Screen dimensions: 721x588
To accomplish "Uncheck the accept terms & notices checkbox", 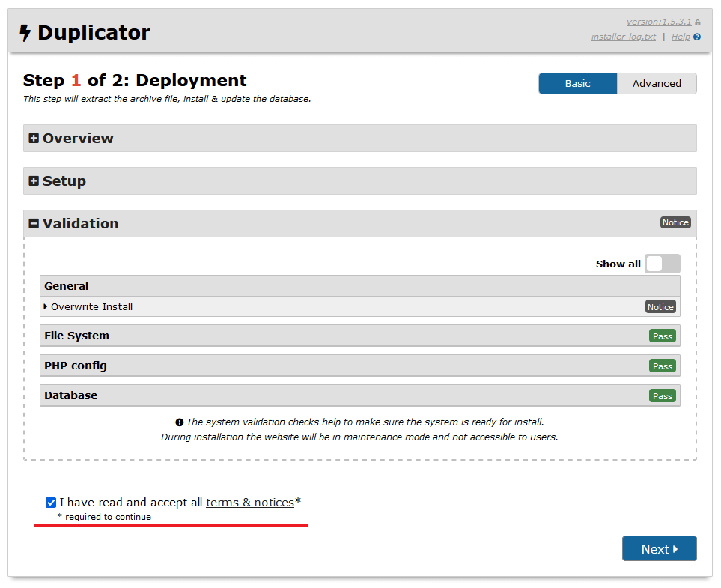I will [x=51, y=503].
